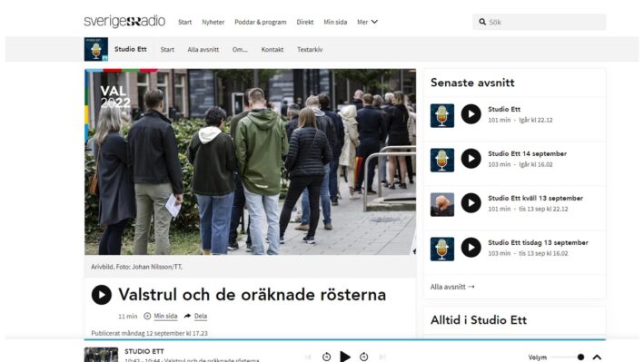Expand the Mer dropdown menu
This screenshot has height=362, width=644.
tap(367, 22)
